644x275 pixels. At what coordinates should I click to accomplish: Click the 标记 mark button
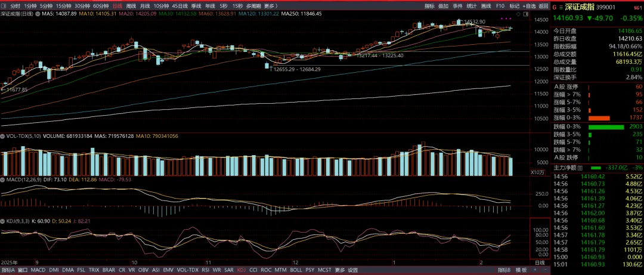tap(514, 6)
